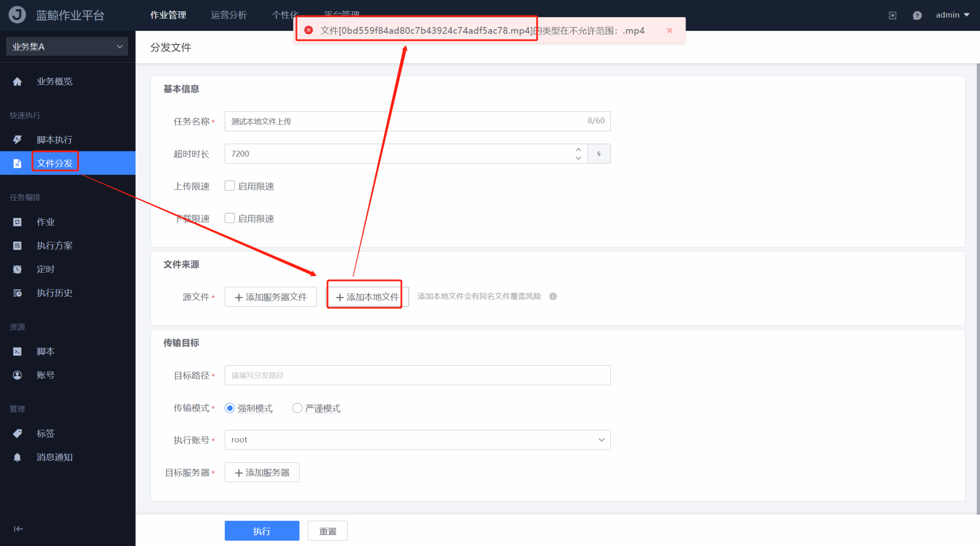Collapse sidebar with bottom-left arrow icon
Viewport: 980px width, 546px height.
18,529
